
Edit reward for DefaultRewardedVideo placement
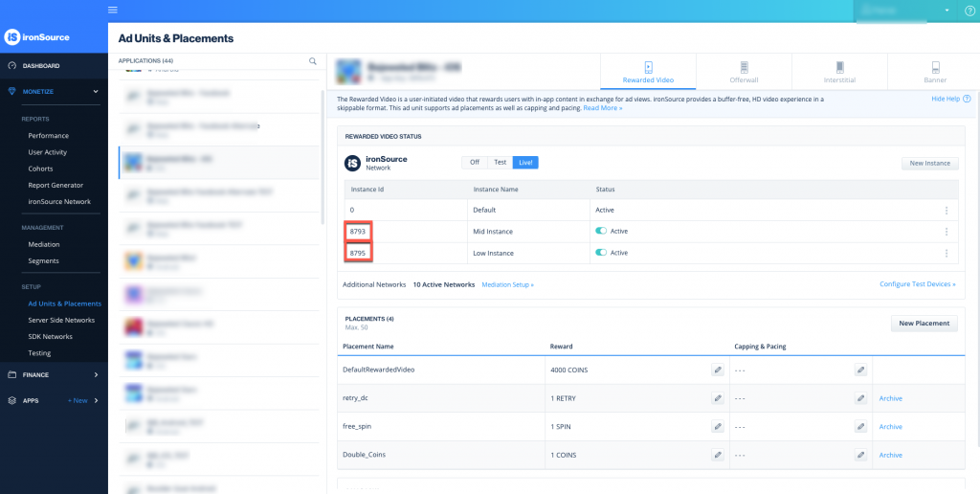click(x=718, y=370)
